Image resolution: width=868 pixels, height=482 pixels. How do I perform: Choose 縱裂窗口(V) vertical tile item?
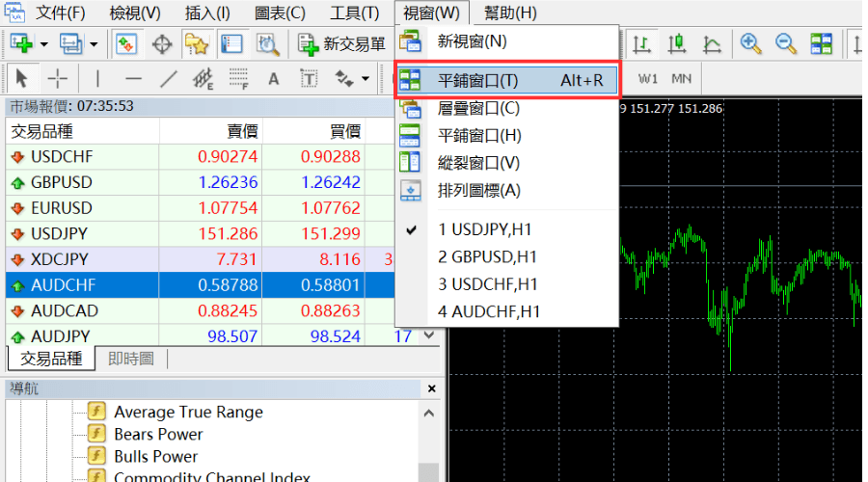(x=506, y=163)
